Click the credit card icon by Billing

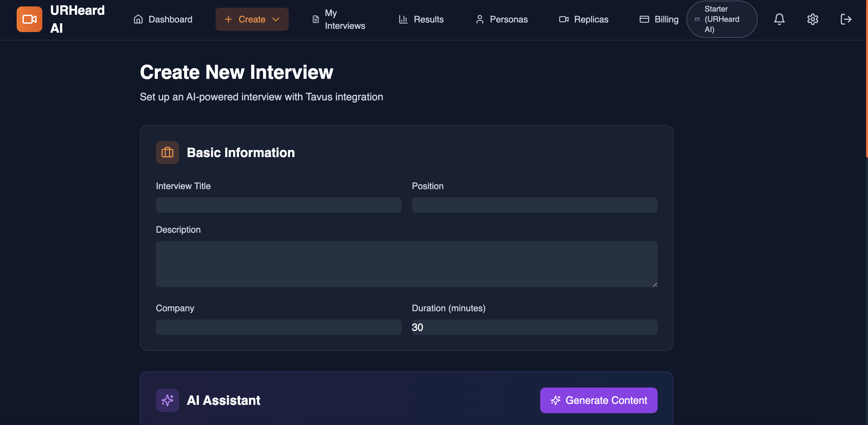coord(644,19)
